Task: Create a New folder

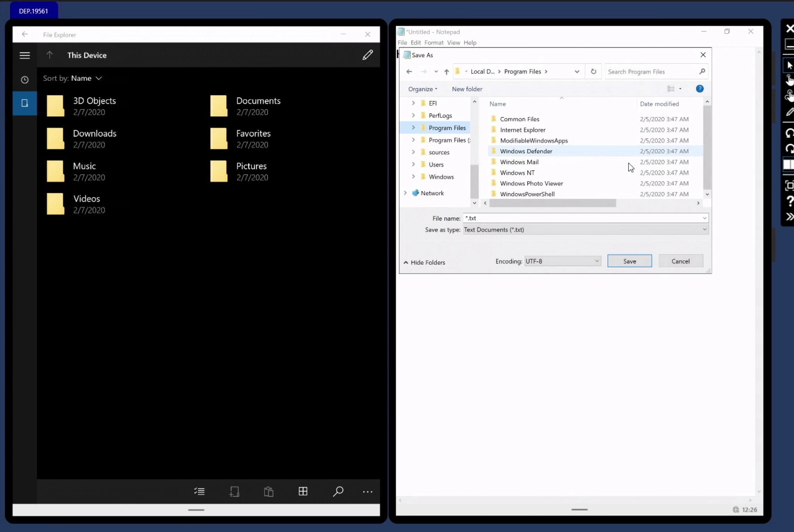Action: click(467, 89)
